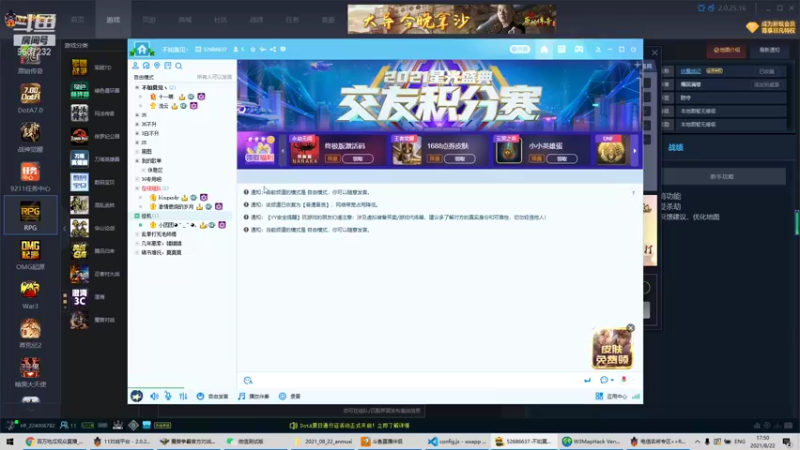Viewport: 800px width, 450px height.
Task: Select the Jurassic Park game icon in list
Action: point(79,136)
